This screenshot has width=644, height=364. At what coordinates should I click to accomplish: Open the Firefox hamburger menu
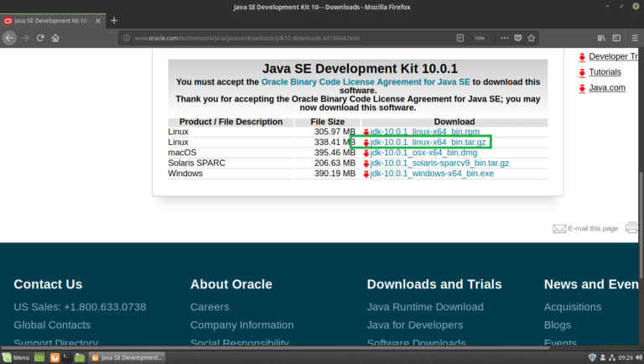click(x=633, y=38)
